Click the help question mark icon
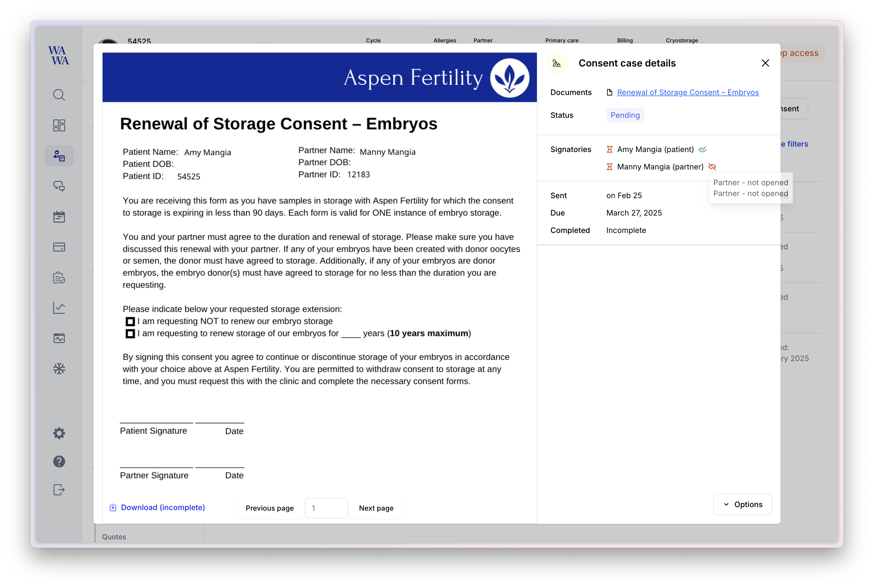874x588 pixels. click(59, 461)
